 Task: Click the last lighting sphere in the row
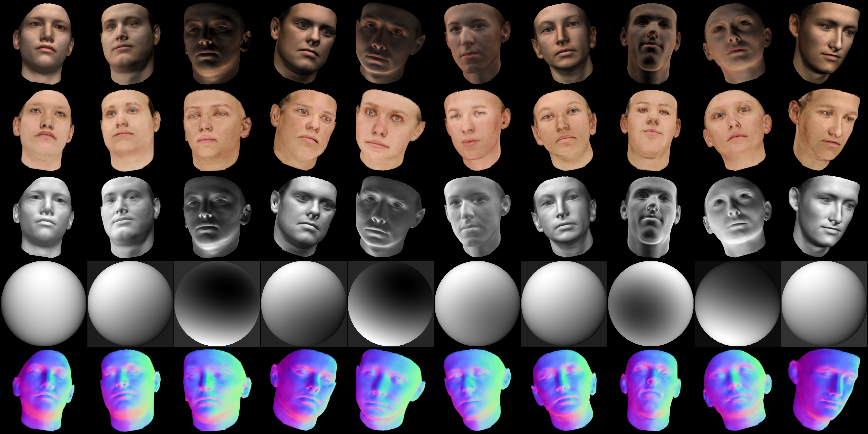tap(824, 304)
